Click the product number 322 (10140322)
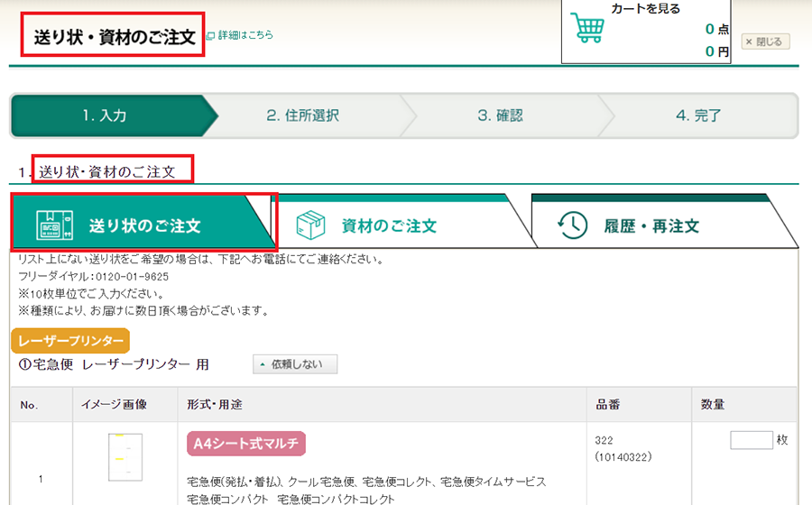Viewport: 812px width, 505px height. [x=623, y=448]
